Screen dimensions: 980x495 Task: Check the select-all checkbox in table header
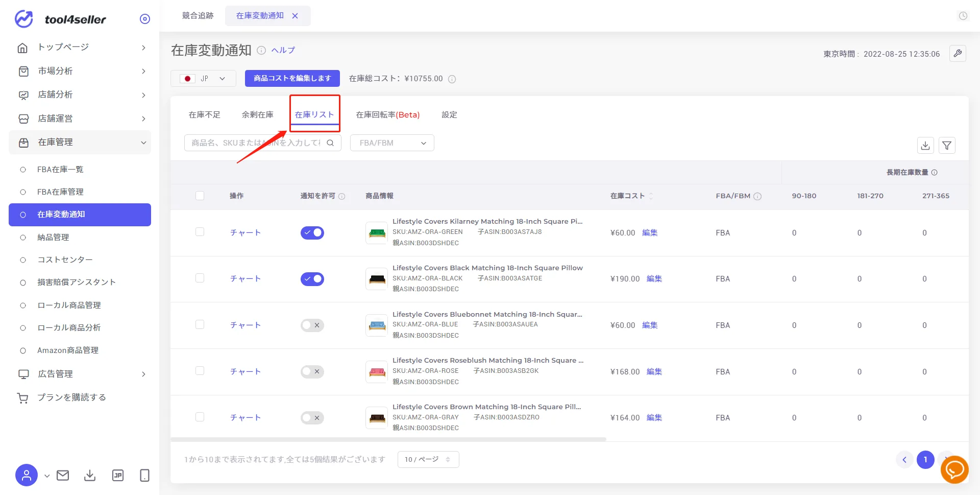click(x=200, y=196)
